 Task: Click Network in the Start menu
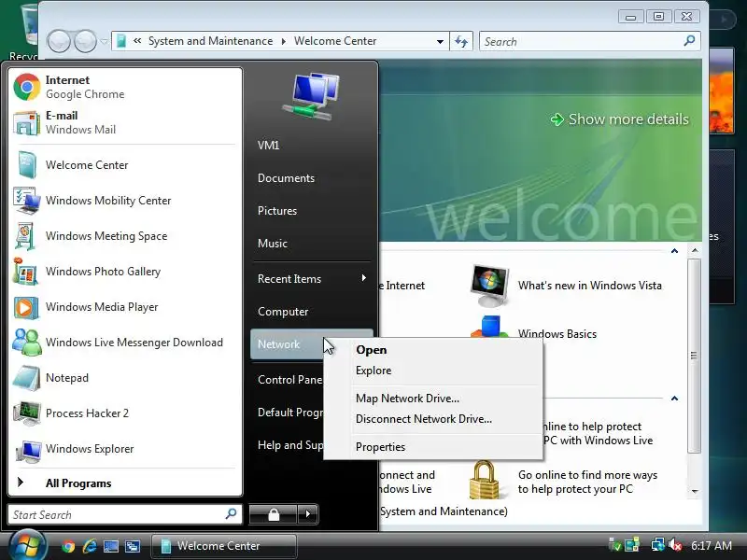(287, 344)
